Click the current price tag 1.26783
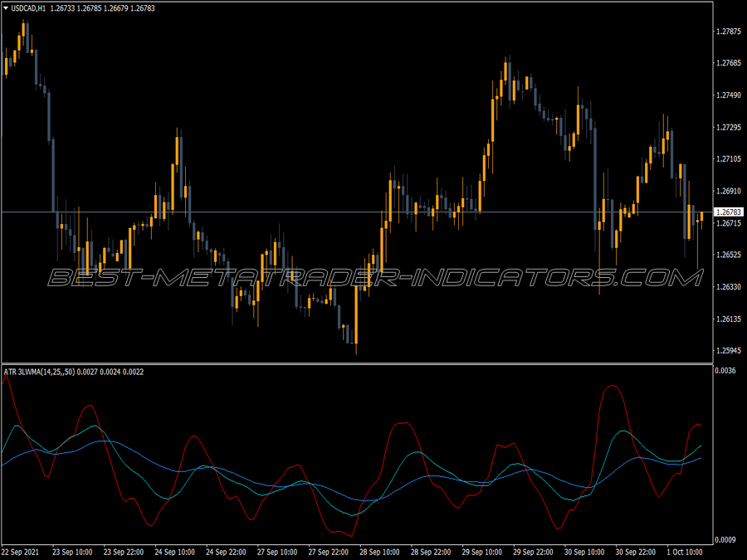The width and height of the screenshot is (747, 560). (x=729, y=212)
